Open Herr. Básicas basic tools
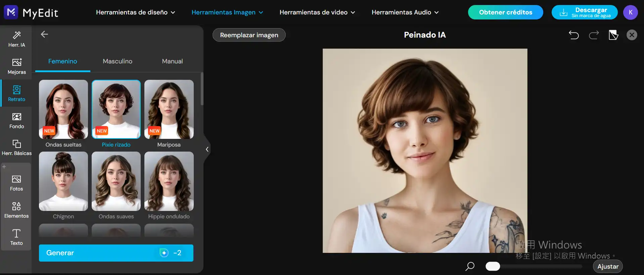644x275 pixels. pos(16,148)
